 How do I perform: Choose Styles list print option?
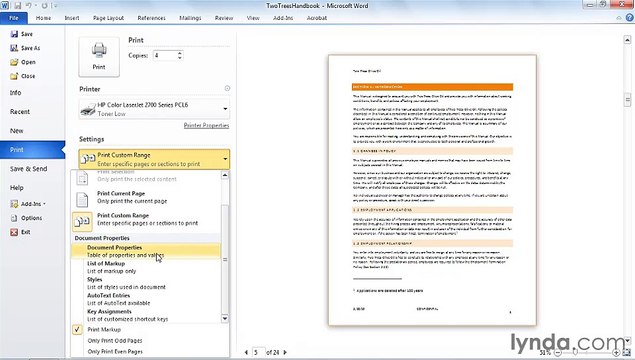click(x=146, y=283)
